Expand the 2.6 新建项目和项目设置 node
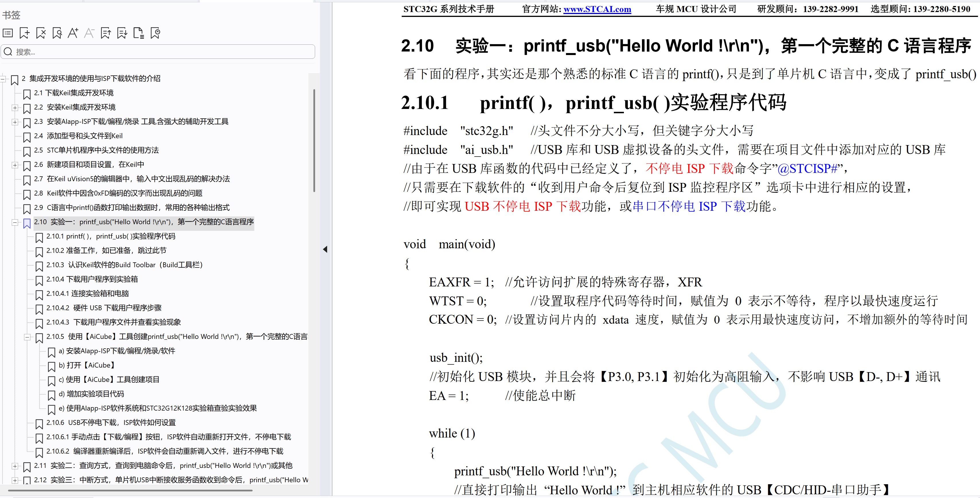 tap(15, 165)
